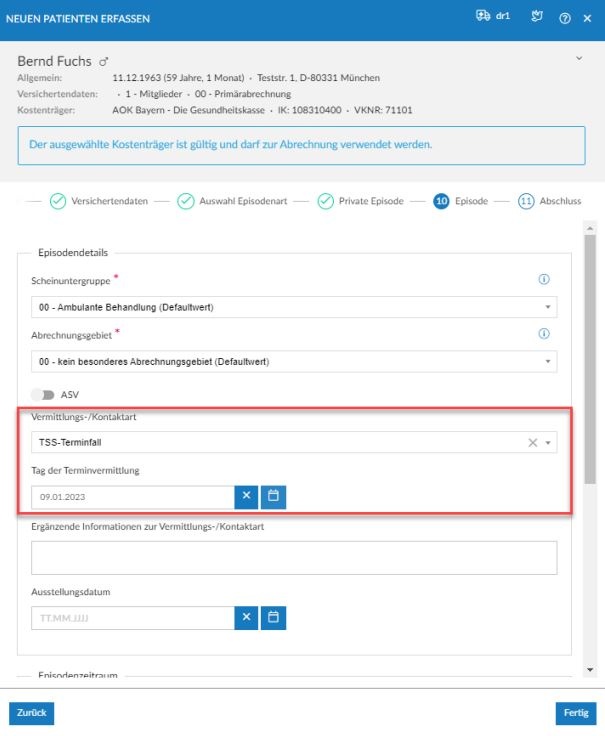
Task: Clear the Tag der Terminvermittlung date
Action: [246, 496]
